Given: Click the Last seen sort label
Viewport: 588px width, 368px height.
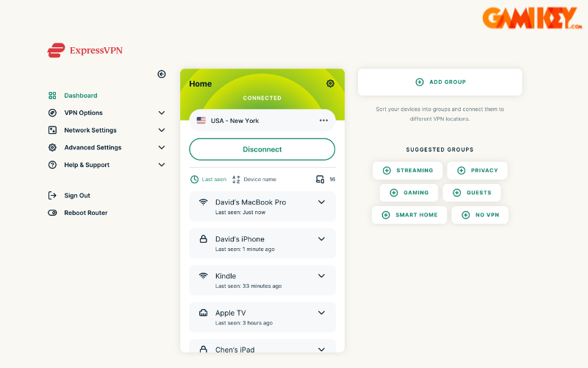Looking at the screenshot, I should (214, 180).
